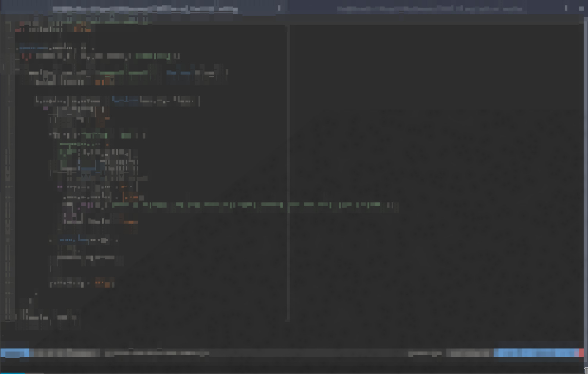Close the second tab using its marker
588x374 pixels.
(x=566, y=8)
